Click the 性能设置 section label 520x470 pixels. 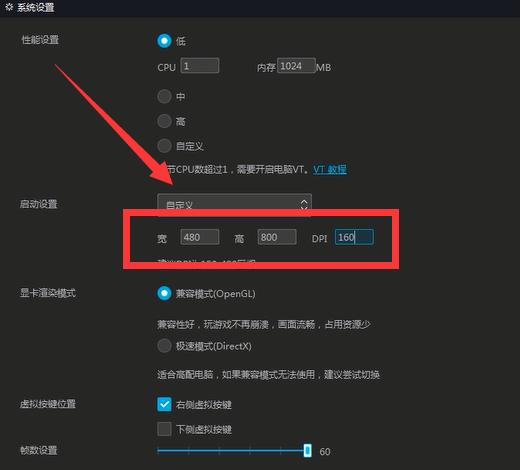click(40, 40)
